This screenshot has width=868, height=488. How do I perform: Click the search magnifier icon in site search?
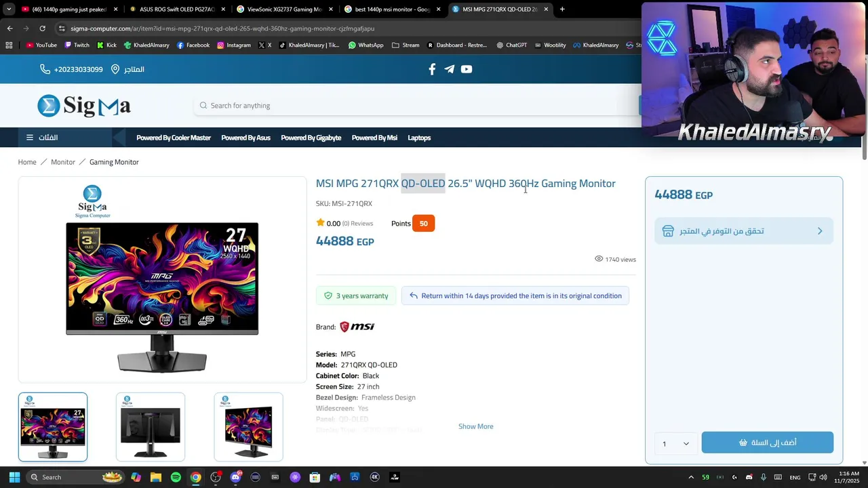coord(203,106)
